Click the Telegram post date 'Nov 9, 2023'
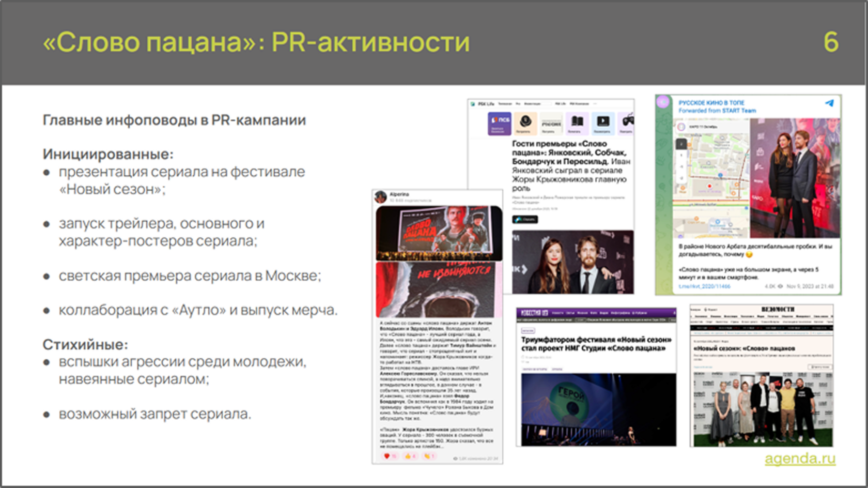This screenshot has height=488, width=868. (810, 286)
